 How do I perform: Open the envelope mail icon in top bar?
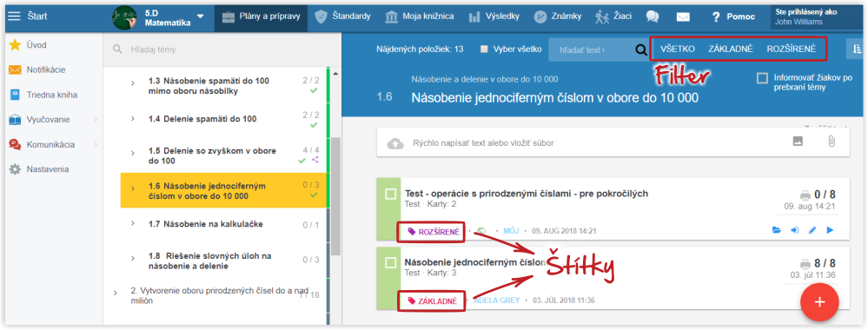[683, 16]
